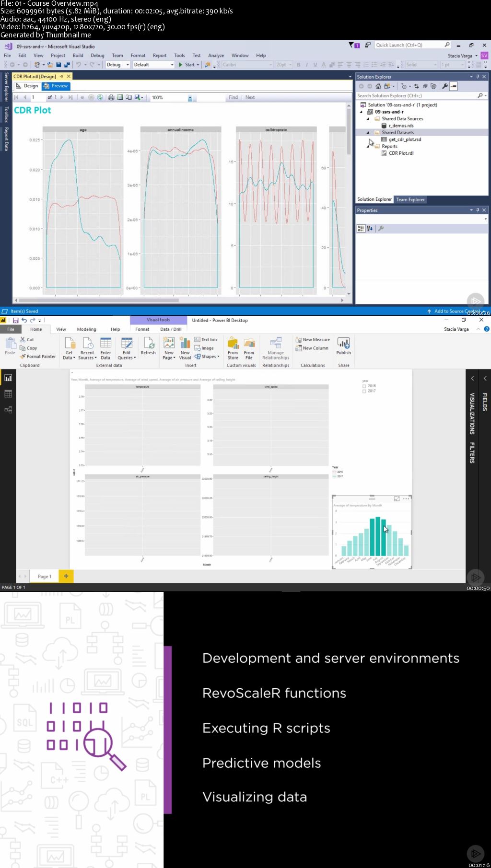This screenshot has height=868, width=491.
Task: Open the File tab in Power BI
Action: (11, 329)
